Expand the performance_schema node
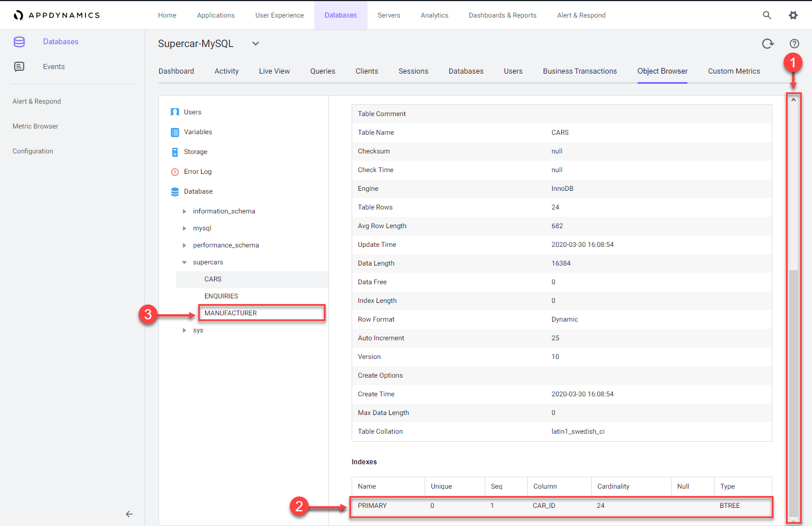 click(184, 245)
